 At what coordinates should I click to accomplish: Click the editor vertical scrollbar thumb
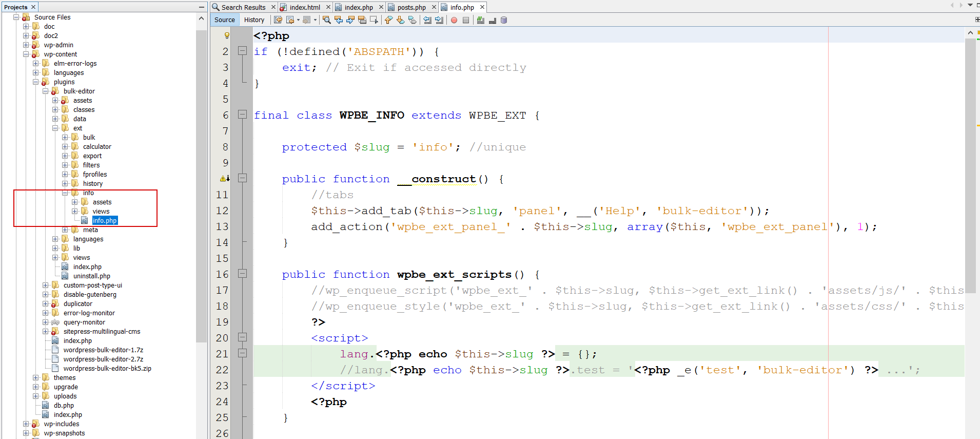point(970,164)
